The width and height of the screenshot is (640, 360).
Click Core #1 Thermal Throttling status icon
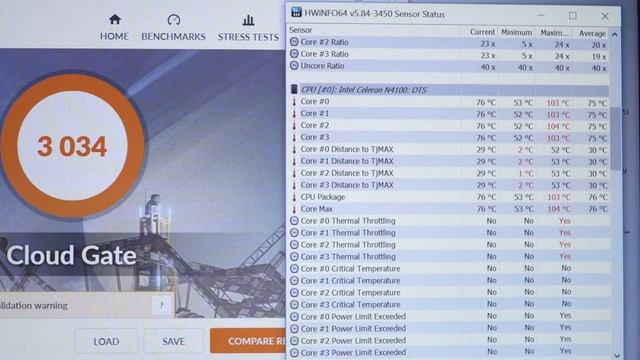point(294,233)
